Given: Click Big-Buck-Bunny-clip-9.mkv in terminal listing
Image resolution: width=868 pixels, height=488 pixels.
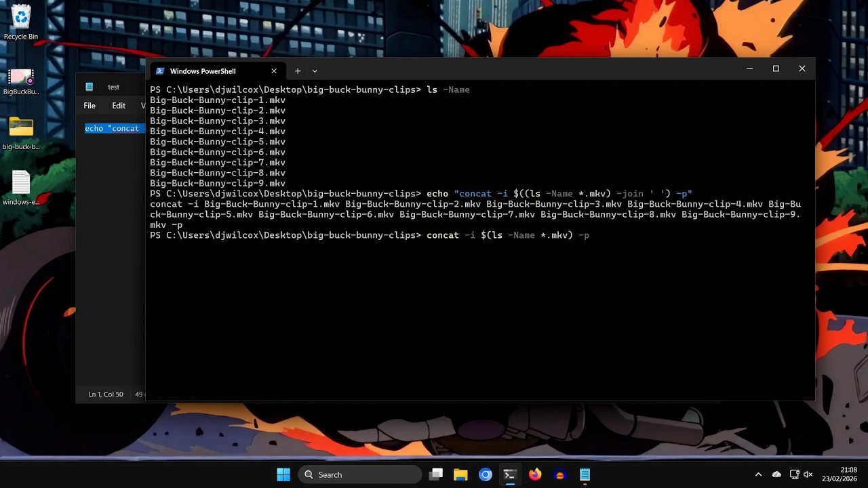Looking at the screenshot, I should (218, 184).
